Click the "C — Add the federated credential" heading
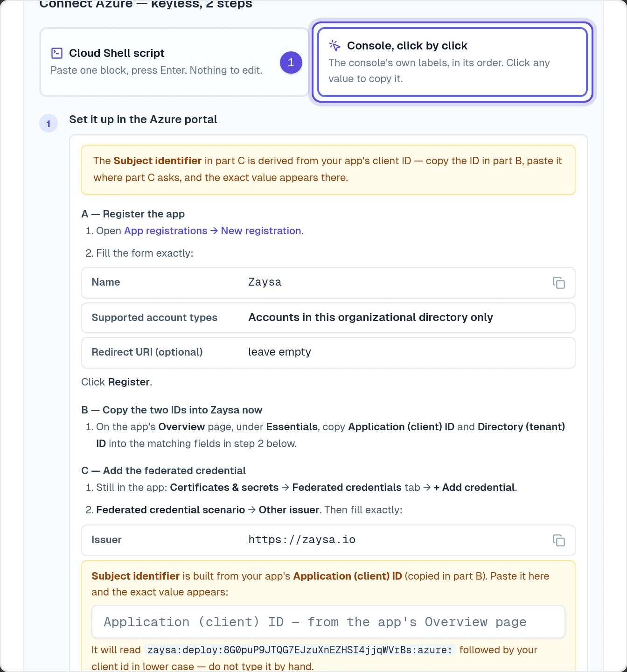 click(163, 470)
